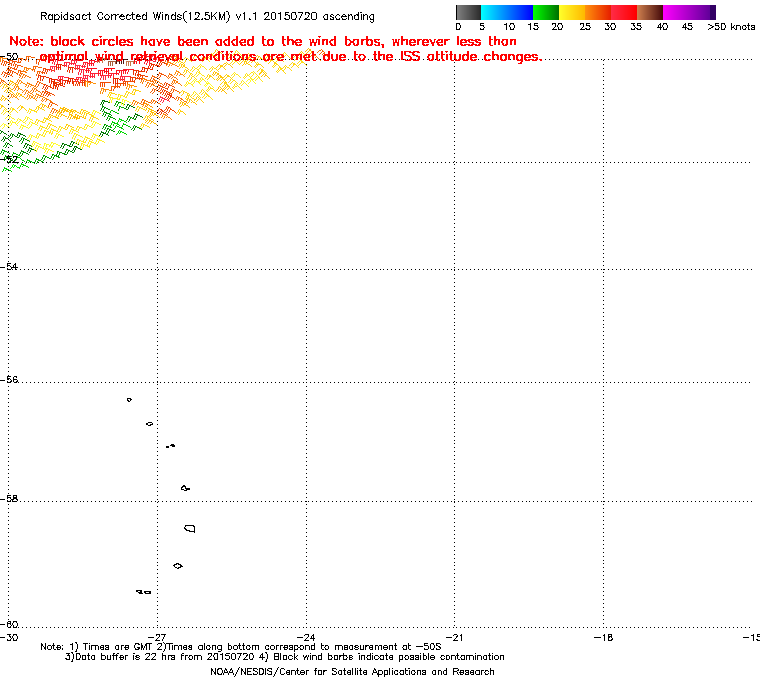
Task: Click the red 'Note: black circles have been added' line
Action: click(263, 41)
